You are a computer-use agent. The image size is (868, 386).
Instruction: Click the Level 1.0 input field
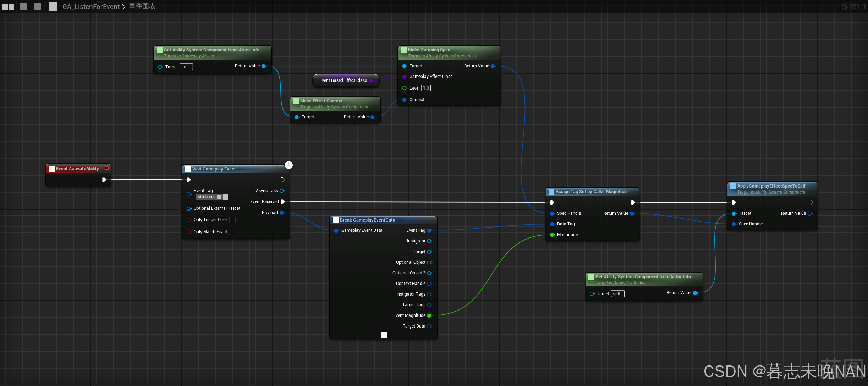(x=426, y=88)
